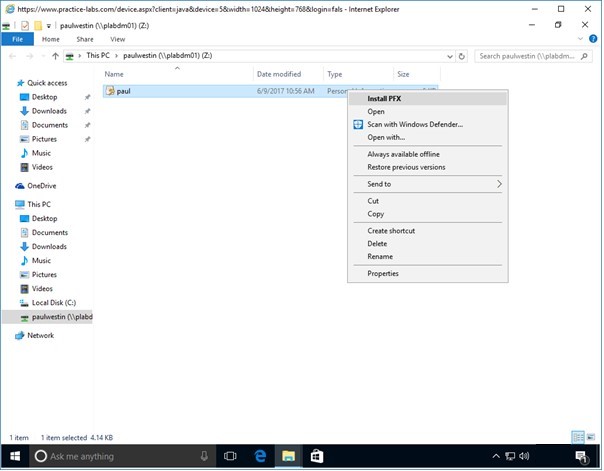The image size is (604, 471).
Task: Open Music folder under This PC
Action: coord(41,260)
